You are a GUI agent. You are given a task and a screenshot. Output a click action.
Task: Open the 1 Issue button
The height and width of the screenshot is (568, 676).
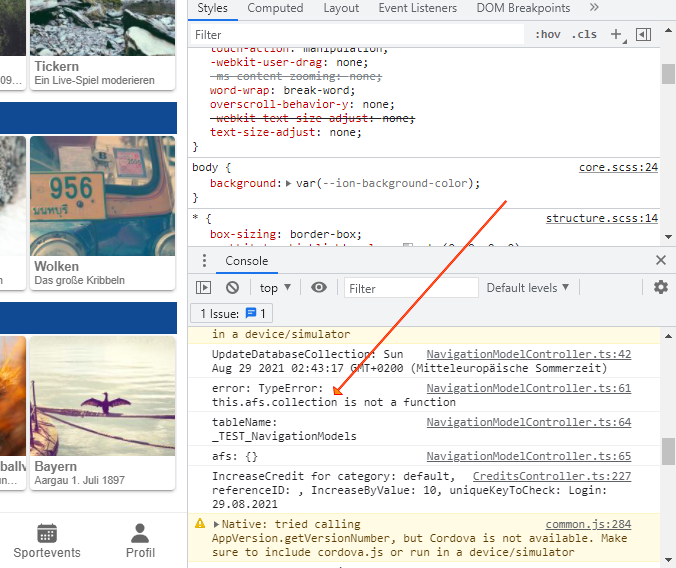pos(232,314)
